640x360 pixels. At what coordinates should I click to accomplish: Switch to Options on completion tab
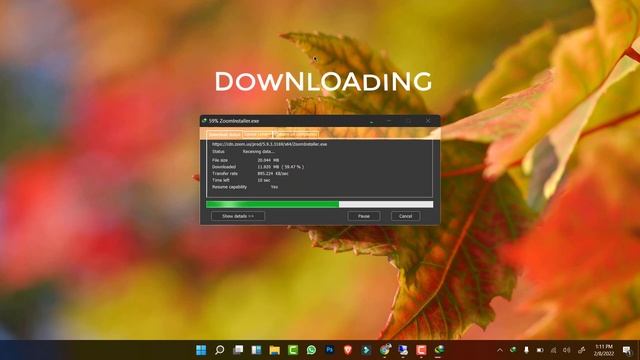pyautogui.click(x=296, y=134)
